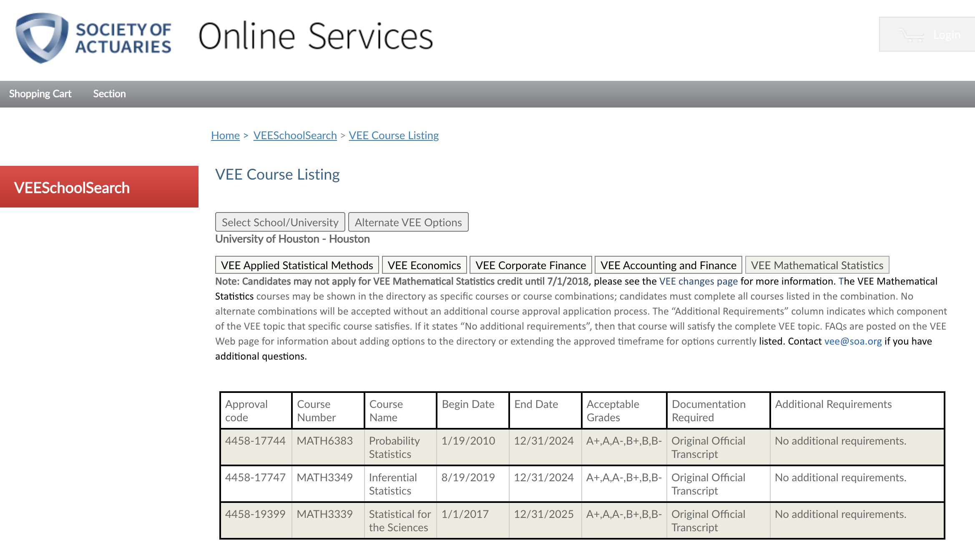Click the Login button text
The image size is (975, 560).
[947, 35]
